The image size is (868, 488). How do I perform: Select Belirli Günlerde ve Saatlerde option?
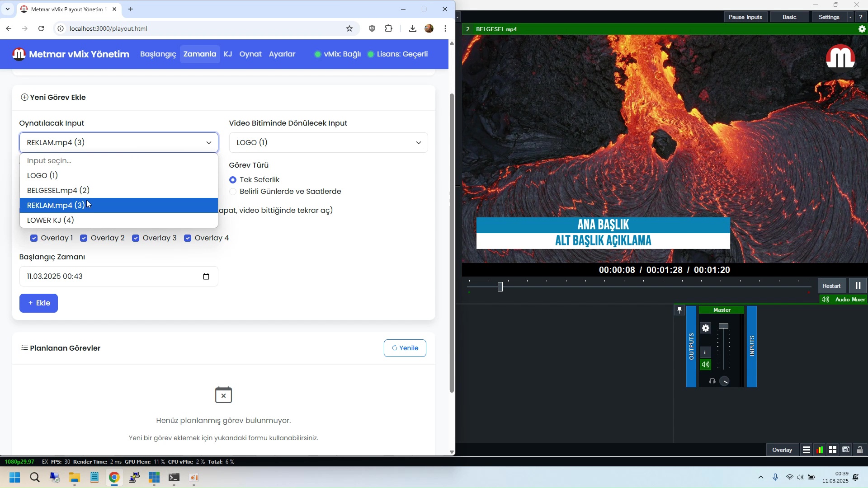pyautogui.click(x=233, y=192)
